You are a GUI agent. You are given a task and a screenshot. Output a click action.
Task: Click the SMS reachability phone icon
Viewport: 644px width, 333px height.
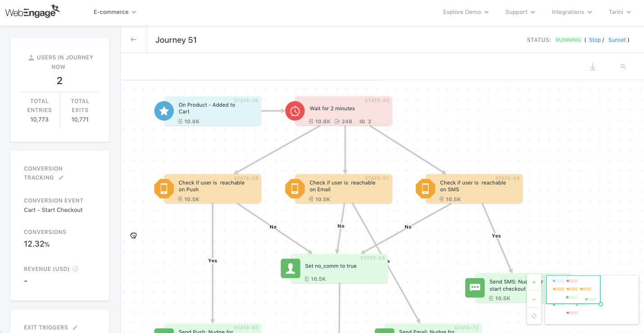tap(425, 189)
